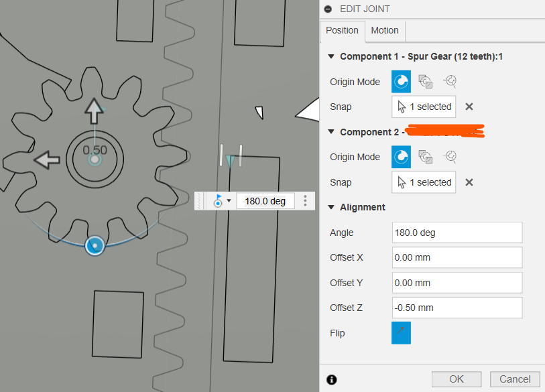Open the dropdown arrow beside the angle manipulator
Screen dimensions: 545x392
click(x=228, y=200)
